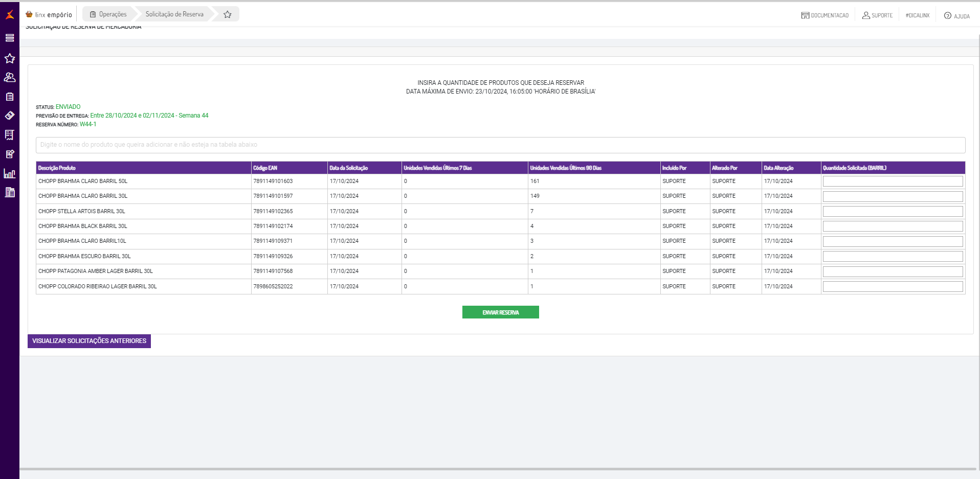This screenshot has height=479, width=980.
Task: Click EAN code 7891149109371
Action: click(x=273, y=241)
